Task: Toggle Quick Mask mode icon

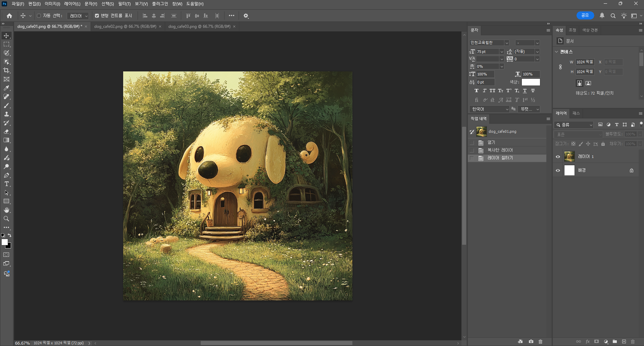Action: coord(6,255)
